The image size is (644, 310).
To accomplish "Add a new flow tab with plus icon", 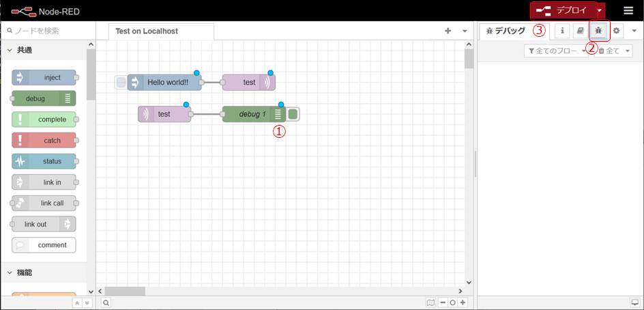I will click(448, 31).
